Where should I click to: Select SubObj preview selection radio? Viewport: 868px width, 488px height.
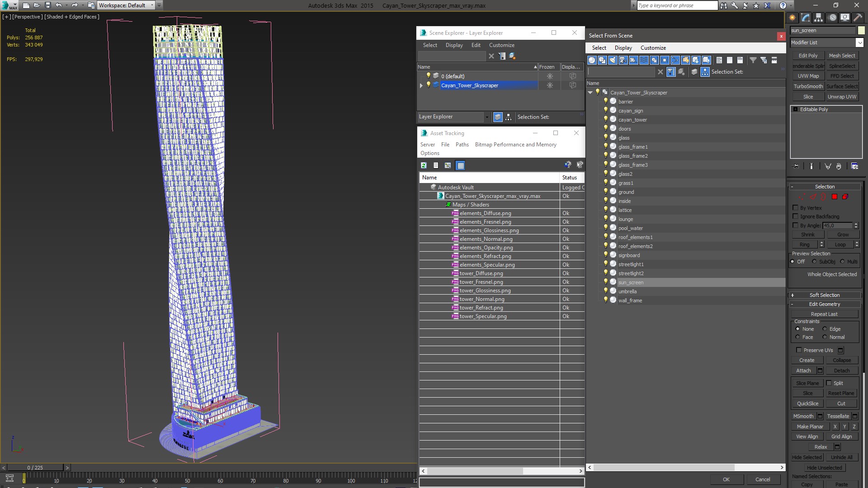coord(814,262)
